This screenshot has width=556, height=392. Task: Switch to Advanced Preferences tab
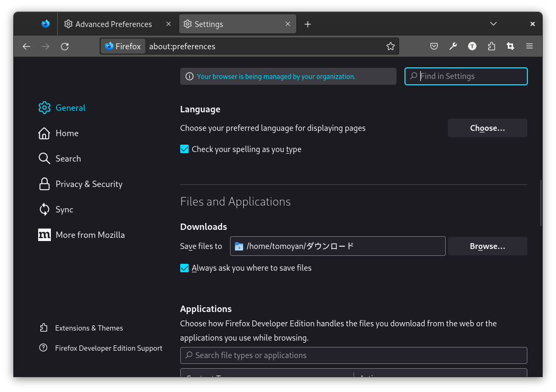(x=113, y=24)
